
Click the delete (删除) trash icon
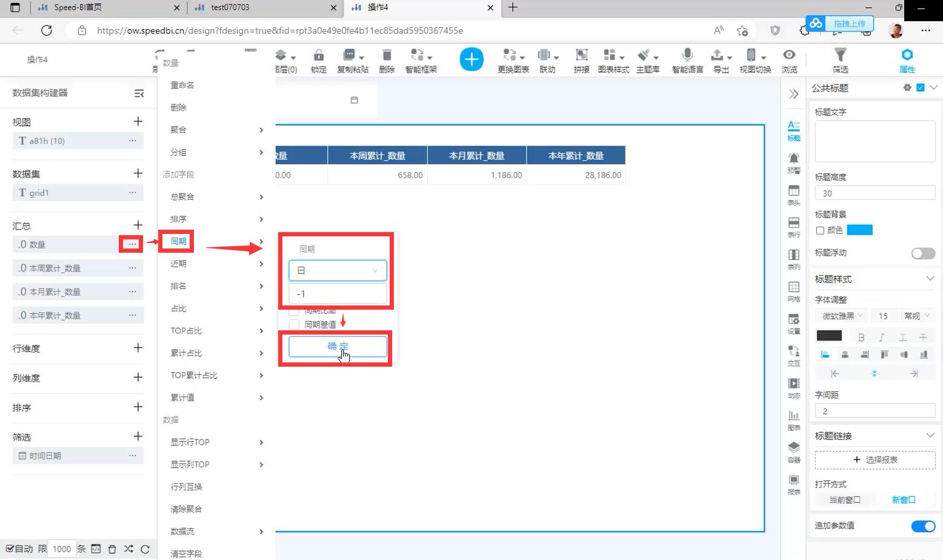click(x=387, y=60)
